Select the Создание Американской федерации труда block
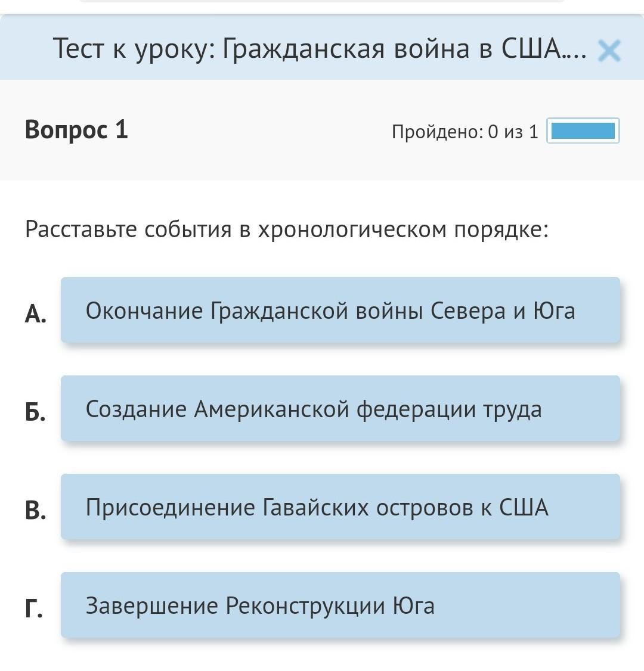644x671 pixels. click(340, 408)
